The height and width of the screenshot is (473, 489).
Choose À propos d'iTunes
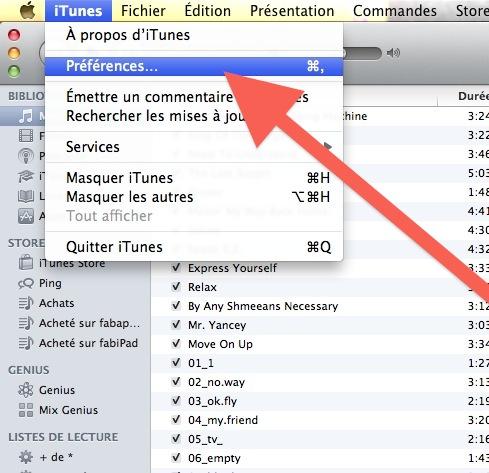(194, 35)
